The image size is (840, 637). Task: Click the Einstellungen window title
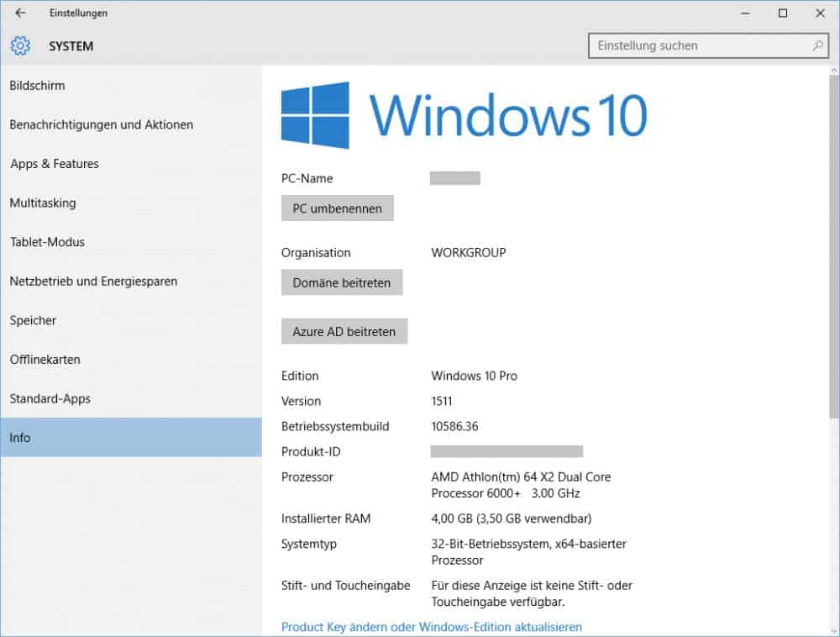(78, 13)
